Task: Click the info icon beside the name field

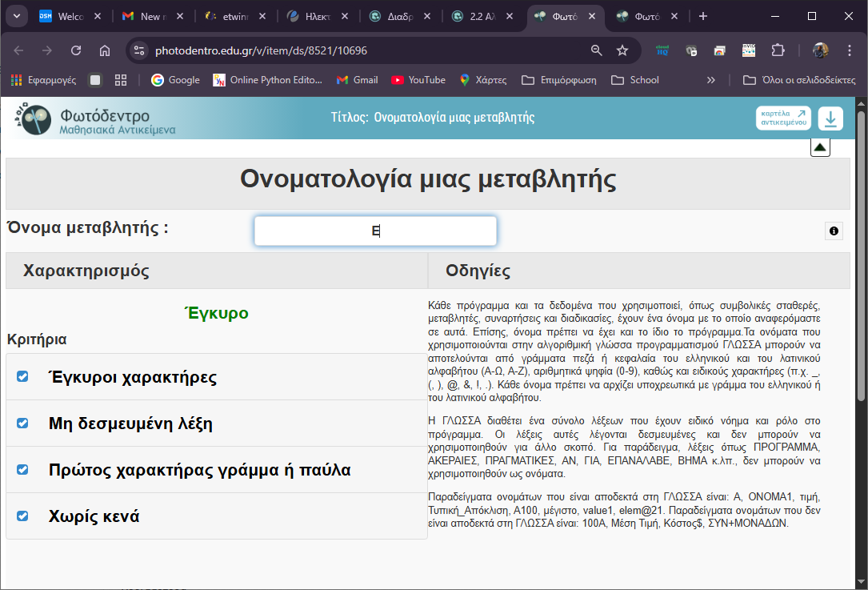Action: tap(834, 231)
